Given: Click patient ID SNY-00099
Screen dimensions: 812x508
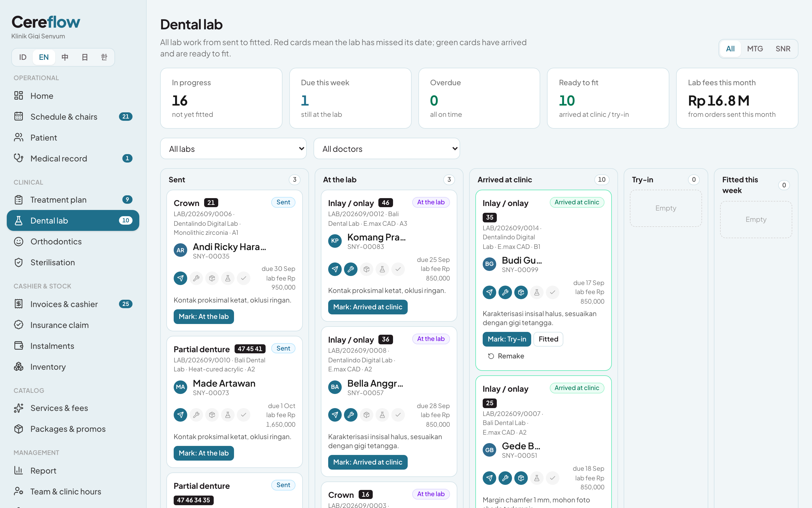Looking at the screenshot, I should (520, 270).
